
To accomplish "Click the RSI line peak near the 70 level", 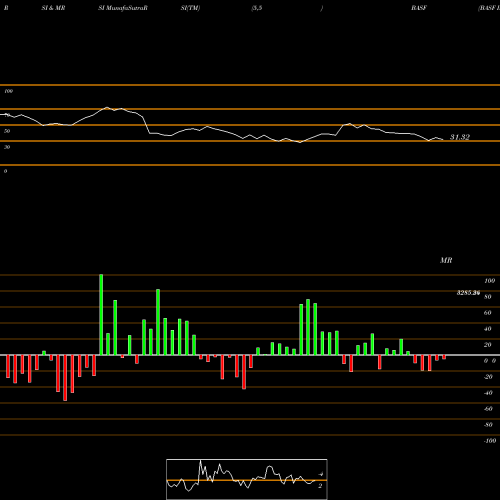I will pyautogui.click(x=107, y=107).
